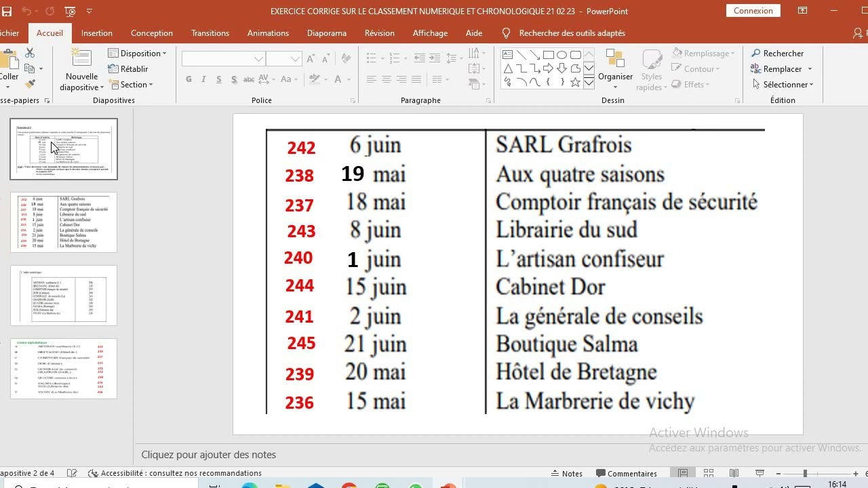Select the five-point star shape
The height and width of the screenshot is (488, 868).
click(576, 82)
